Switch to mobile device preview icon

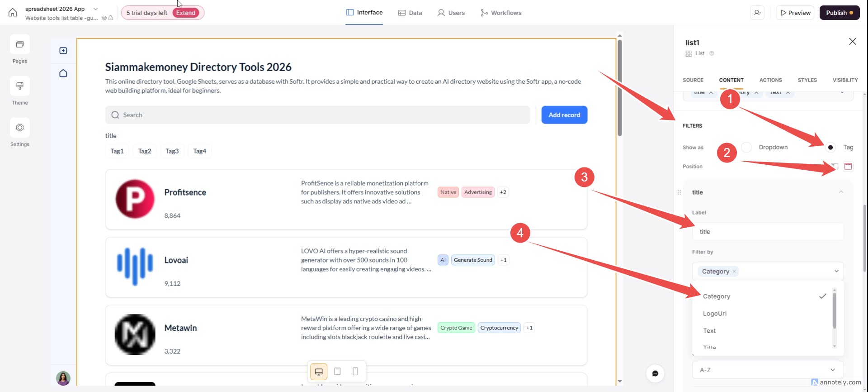point(355,372)
